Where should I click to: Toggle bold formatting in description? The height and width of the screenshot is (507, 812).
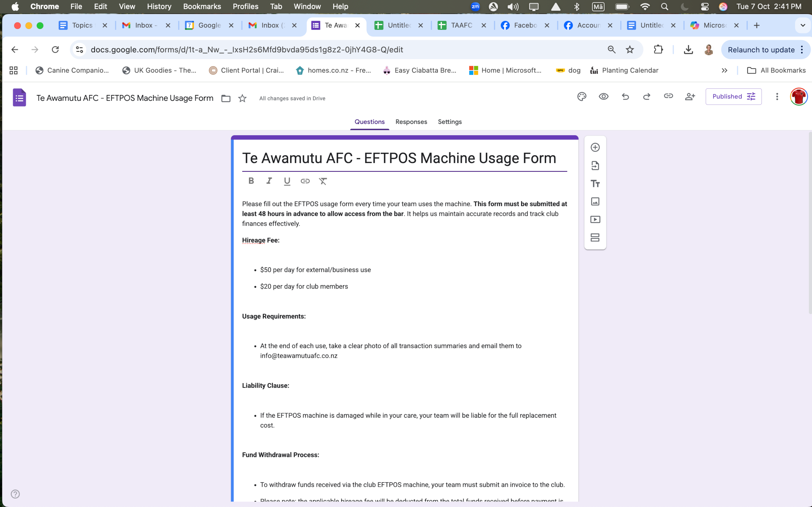point(251,181)
